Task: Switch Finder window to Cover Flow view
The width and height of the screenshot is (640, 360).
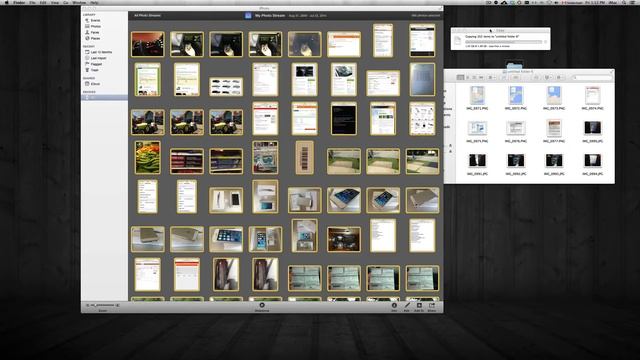Action: click(x=481, y=78)
